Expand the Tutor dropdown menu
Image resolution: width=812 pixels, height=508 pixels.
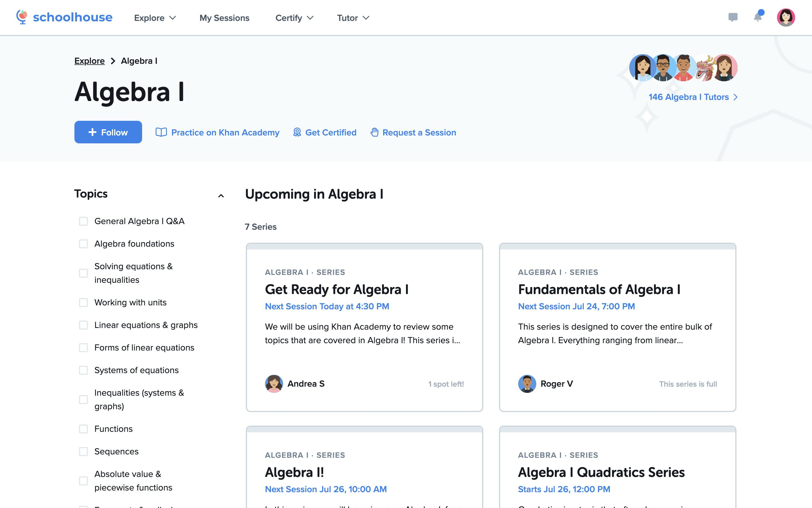pos(353,18)
